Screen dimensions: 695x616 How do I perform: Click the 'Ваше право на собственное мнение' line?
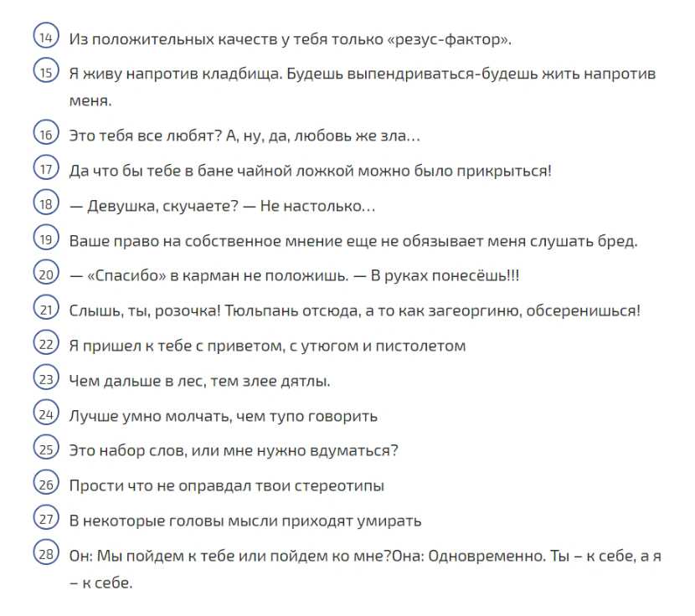coord(353,241)
